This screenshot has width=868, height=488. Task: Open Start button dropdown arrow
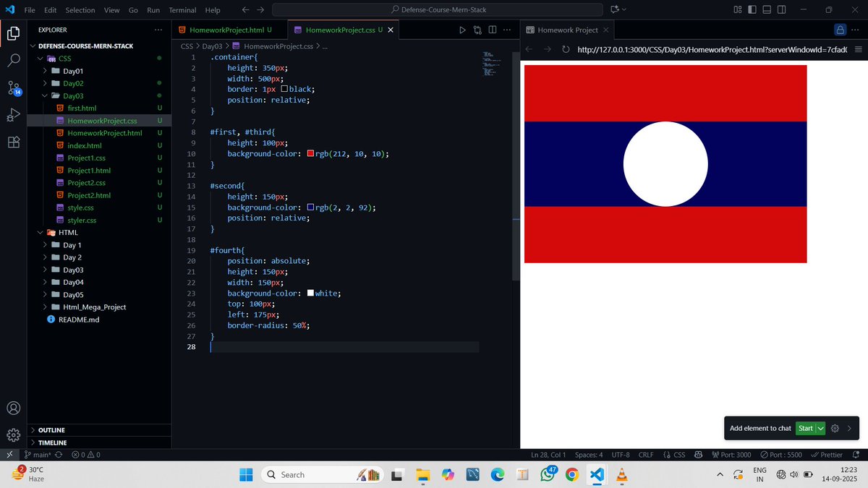point(821,428)
